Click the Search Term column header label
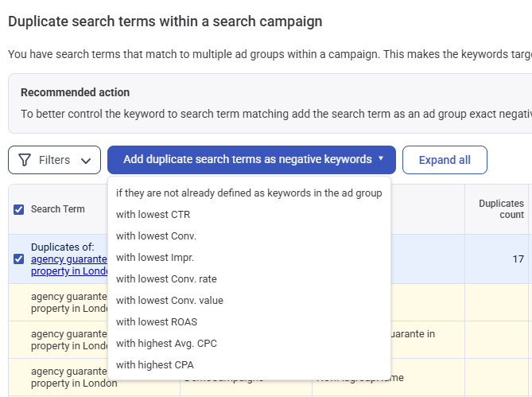 tap(57, 209)
